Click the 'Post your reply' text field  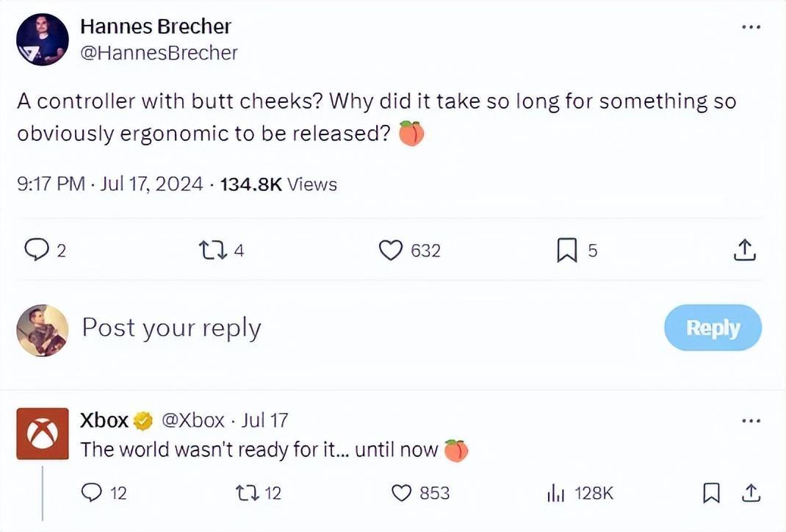[171, 328]
